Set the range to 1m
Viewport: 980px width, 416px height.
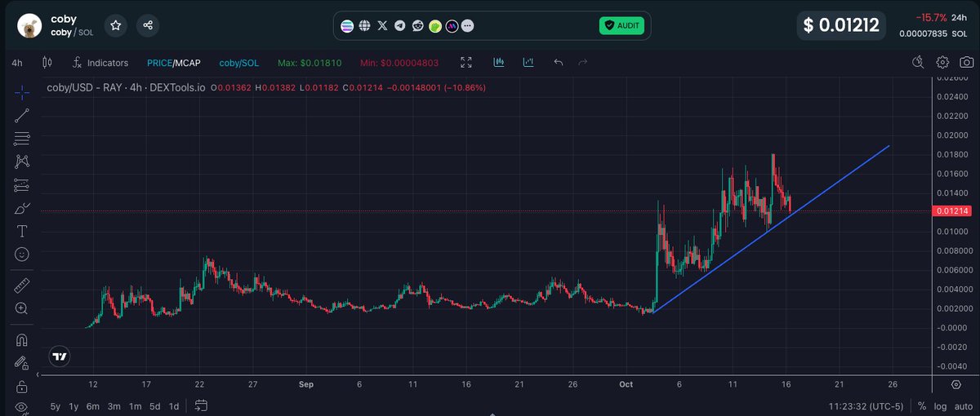(135, 406)
